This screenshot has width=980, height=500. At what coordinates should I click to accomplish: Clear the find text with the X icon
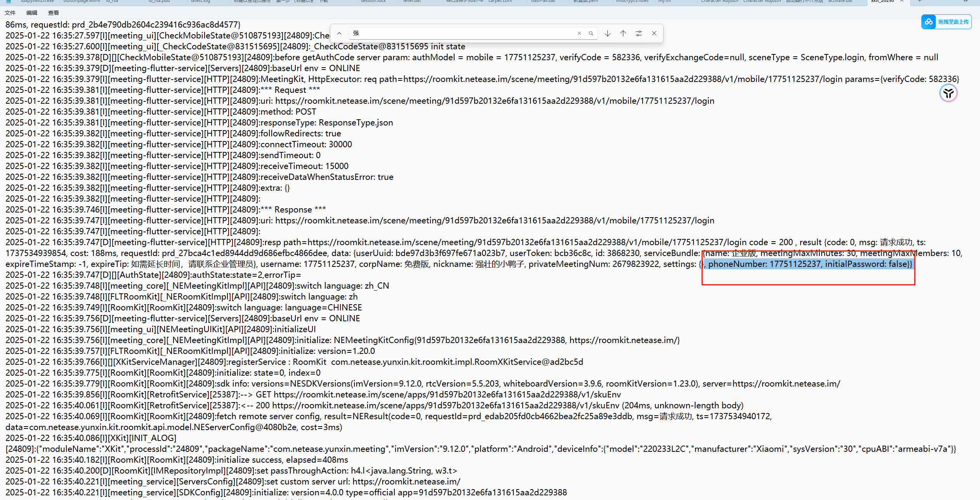click(x=579, y=33)
